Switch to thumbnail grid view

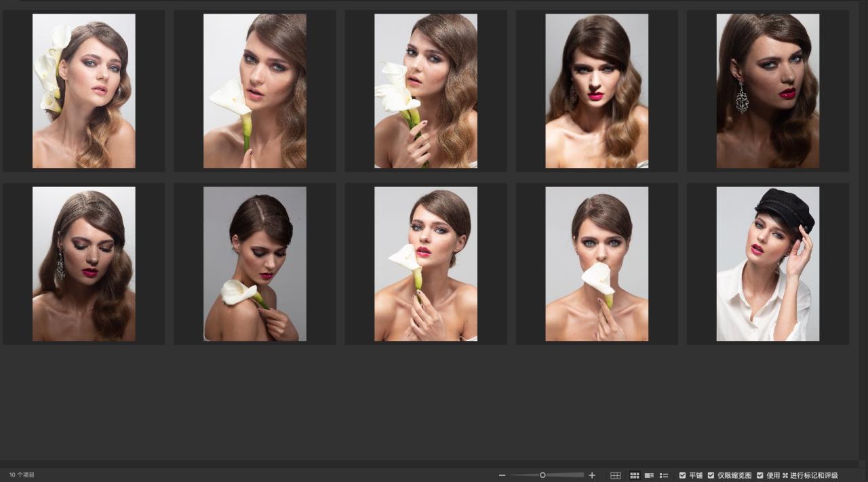(x=635, y=475)
